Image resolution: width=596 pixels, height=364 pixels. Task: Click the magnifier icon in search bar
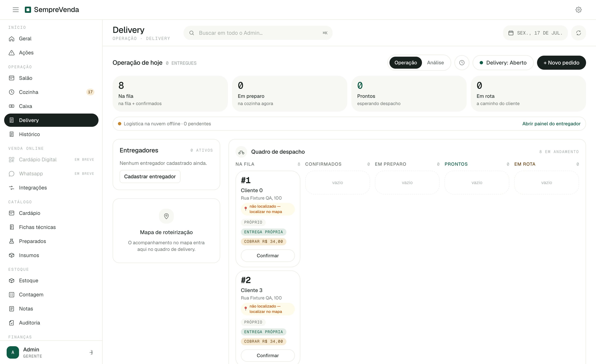pos(192,33)
